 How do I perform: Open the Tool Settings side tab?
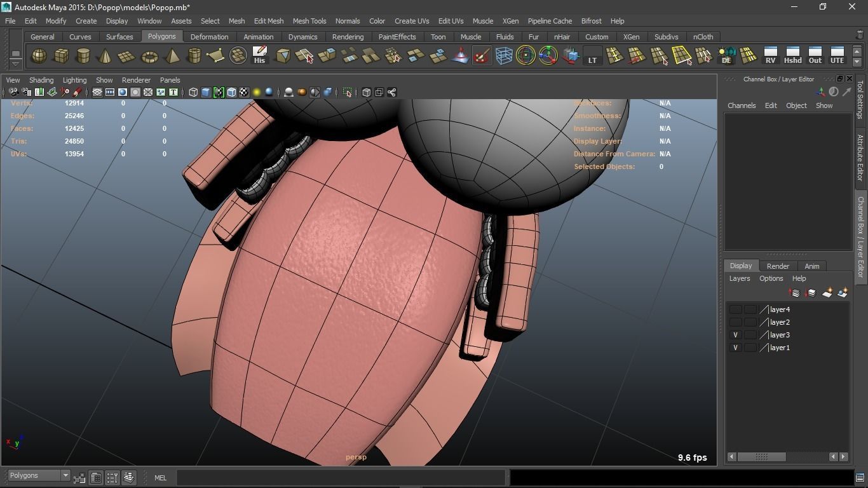click(860, 99)
